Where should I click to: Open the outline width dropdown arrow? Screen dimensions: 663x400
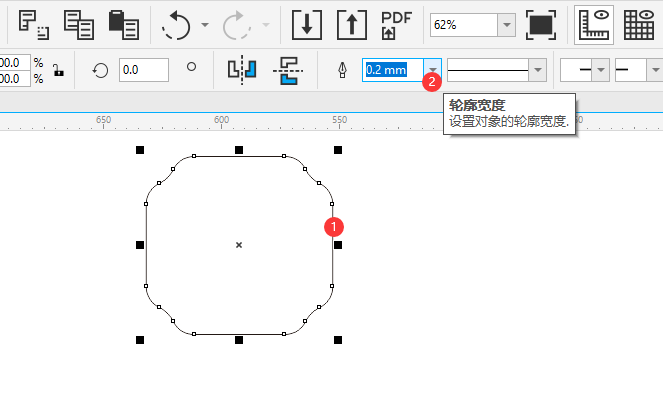(433, 70)
